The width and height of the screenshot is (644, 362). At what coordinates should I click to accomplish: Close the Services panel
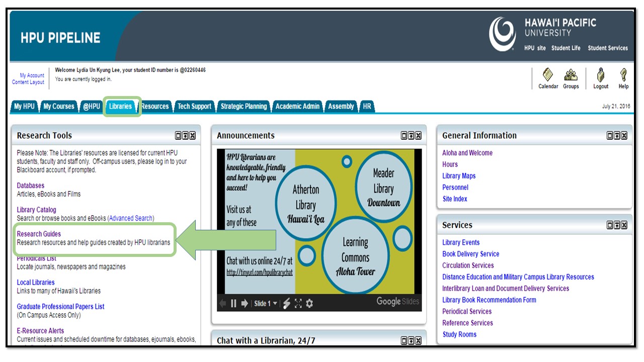(624, 225)
